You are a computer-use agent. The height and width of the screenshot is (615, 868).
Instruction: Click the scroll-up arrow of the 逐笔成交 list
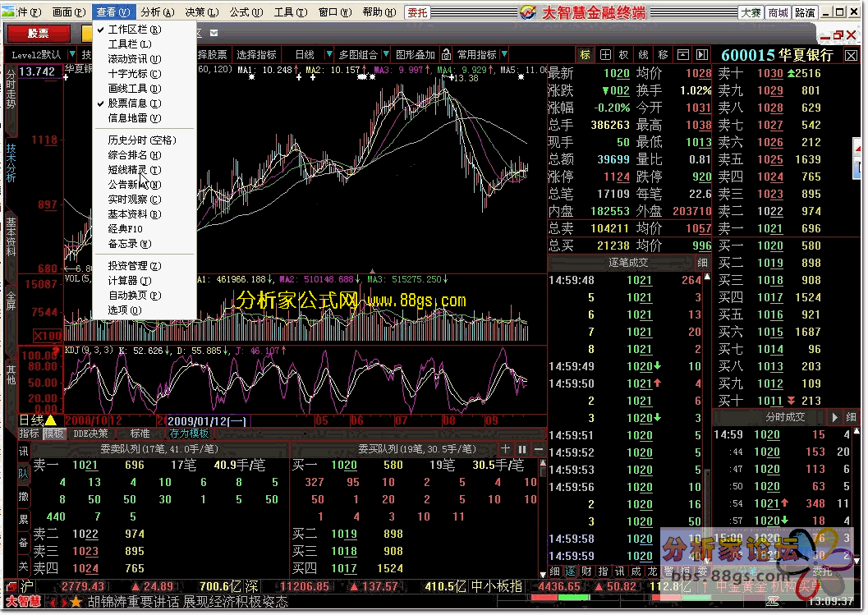707,277
